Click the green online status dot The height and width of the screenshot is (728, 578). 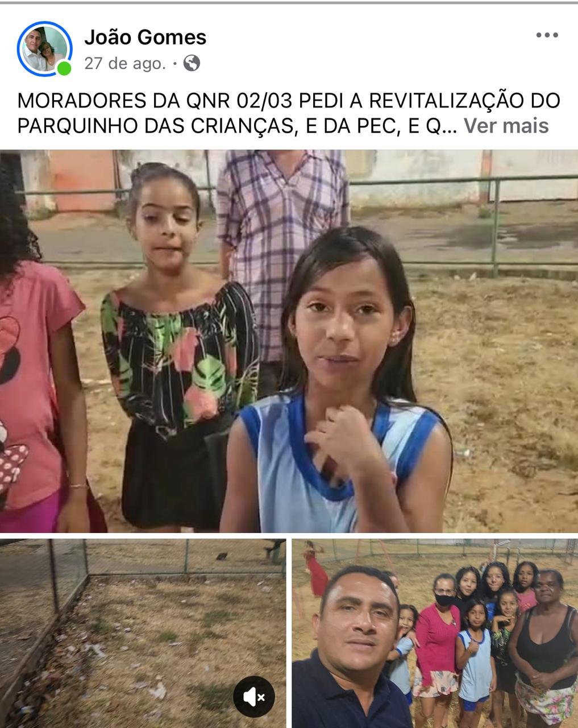coord(65,69)
